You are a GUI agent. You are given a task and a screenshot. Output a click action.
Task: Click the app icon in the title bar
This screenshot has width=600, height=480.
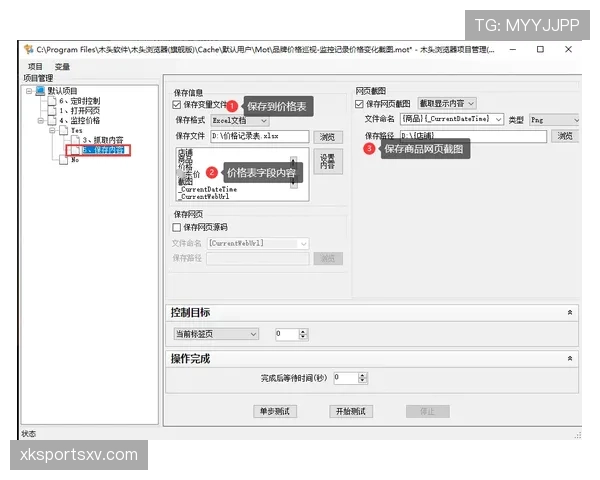(x=28, y=49)
